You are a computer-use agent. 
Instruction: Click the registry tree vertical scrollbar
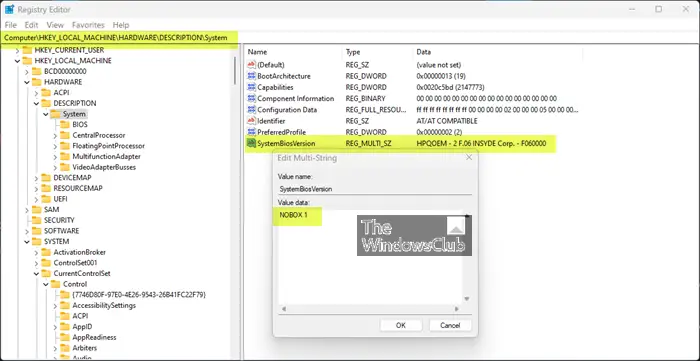(x=235, y=71)
